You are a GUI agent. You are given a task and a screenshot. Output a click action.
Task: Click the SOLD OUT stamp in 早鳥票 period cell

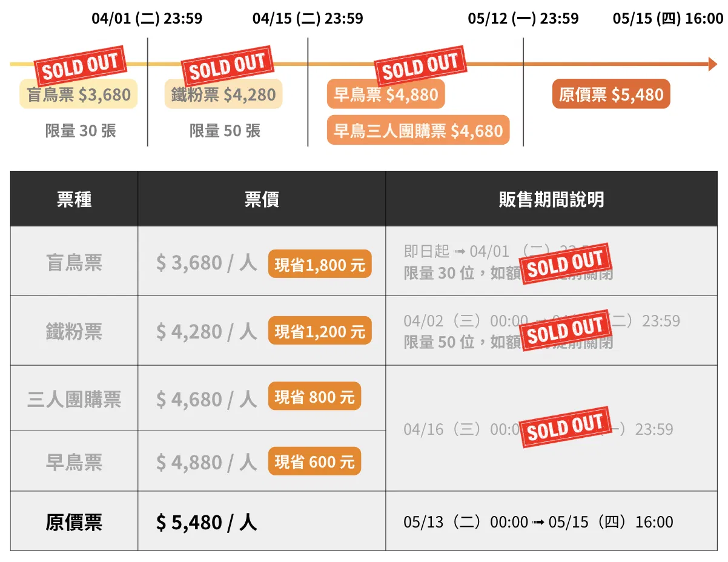566,428
